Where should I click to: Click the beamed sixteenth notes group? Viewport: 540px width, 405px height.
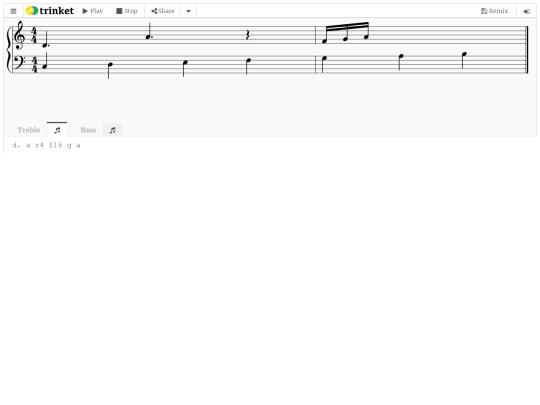[x=346, y=32]
